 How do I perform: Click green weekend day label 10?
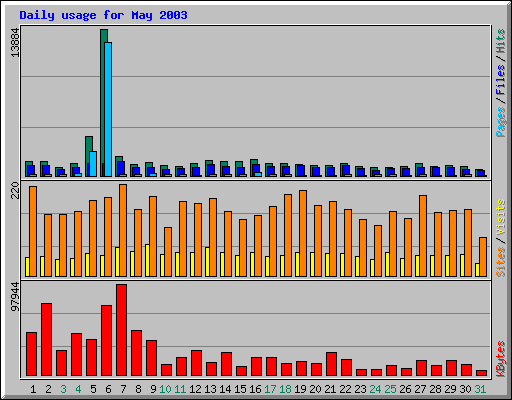[165, 389]
